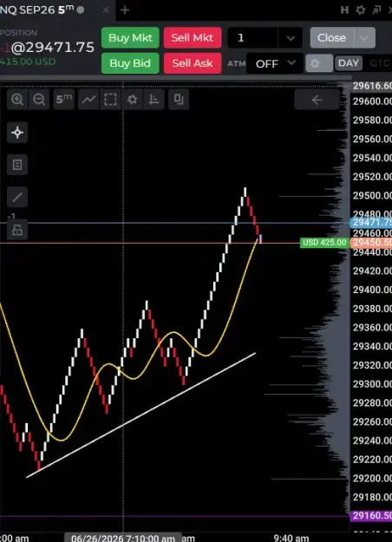Expand the quantity dropdown arrow
Screen dimensions: 392x542
291,37
